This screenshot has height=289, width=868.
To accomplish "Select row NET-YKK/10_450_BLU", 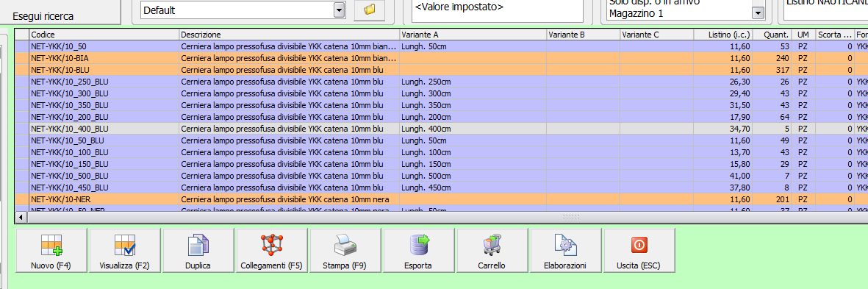I will tap(441, 187).
